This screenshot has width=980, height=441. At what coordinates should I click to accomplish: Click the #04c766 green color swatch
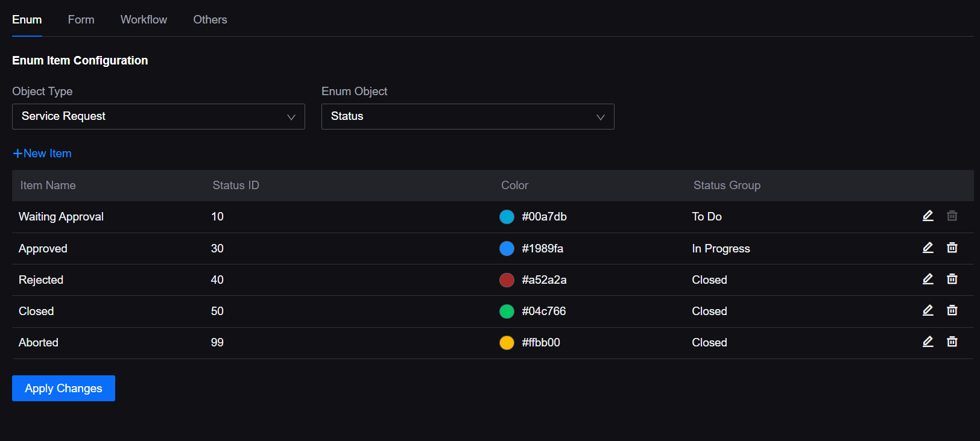[x=507, y=311]
